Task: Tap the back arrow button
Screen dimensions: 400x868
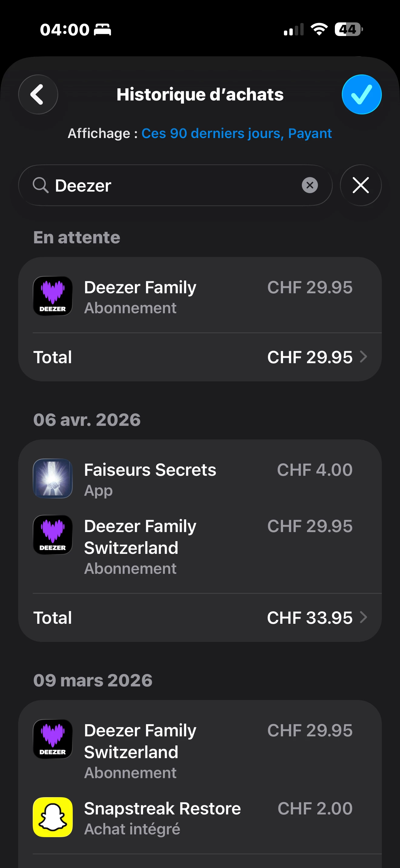Action: pos(38,94)
